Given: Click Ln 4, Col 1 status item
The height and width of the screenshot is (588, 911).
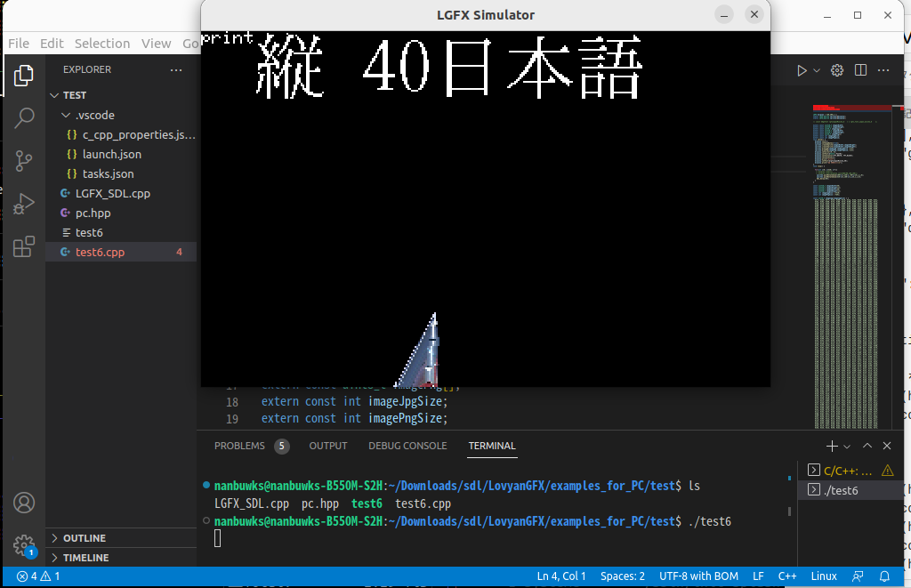Looking at the screenshot, I should click(x=561, y=576).
